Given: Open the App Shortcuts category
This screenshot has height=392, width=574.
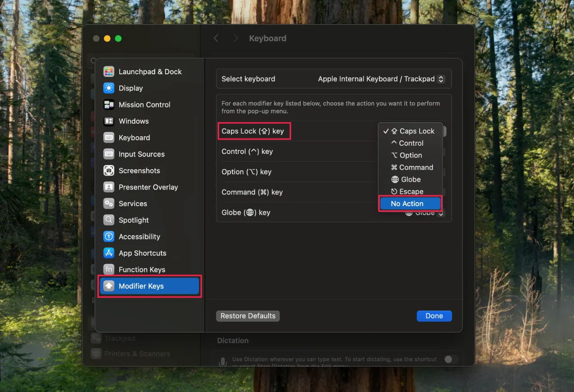Looking at the screenshot, I should [x=149, y=253].
